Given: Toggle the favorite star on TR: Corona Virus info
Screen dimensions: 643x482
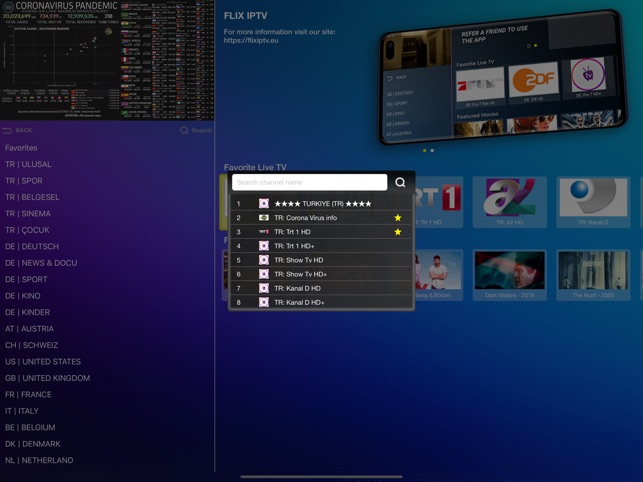Looking at the screenshot, I should (x=397, y=218).
